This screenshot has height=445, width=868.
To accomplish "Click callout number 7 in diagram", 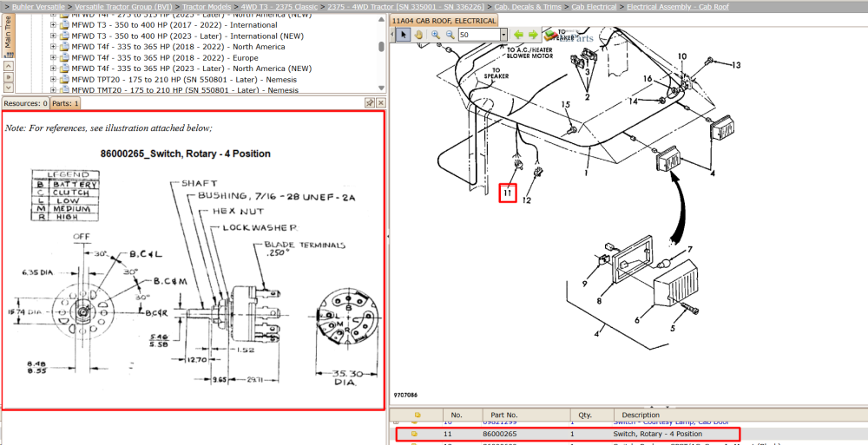I will tap(690, 250).
